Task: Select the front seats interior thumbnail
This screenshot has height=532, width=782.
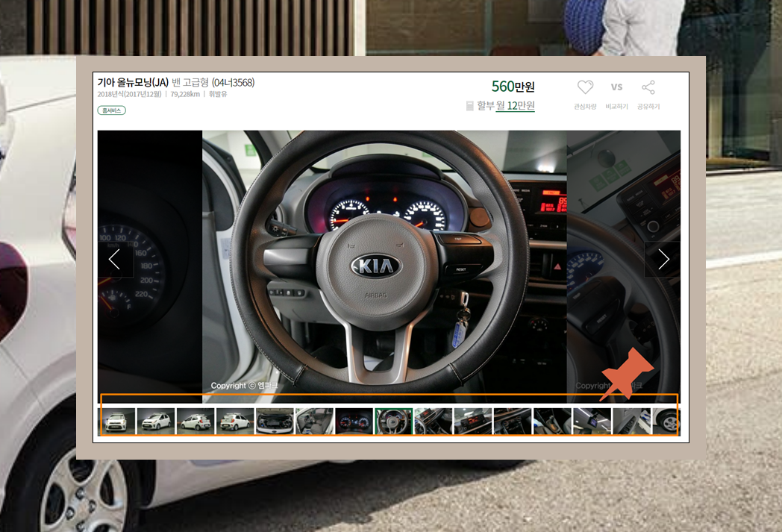Action: click(x=315, y=422)
